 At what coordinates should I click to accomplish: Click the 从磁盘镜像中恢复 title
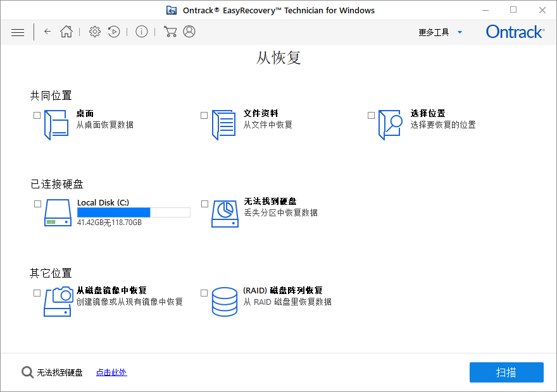111,291
